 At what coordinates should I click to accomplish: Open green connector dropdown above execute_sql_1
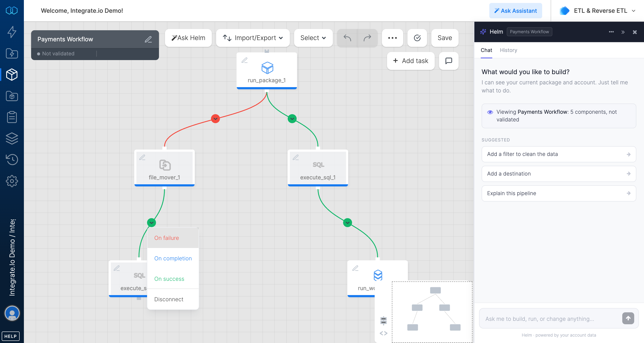click(292, 118)
